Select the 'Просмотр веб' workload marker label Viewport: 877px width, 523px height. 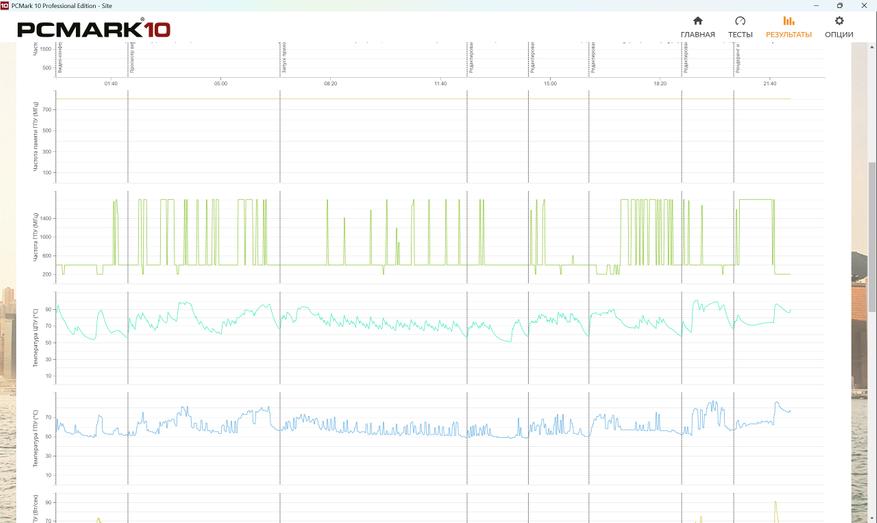132,58
